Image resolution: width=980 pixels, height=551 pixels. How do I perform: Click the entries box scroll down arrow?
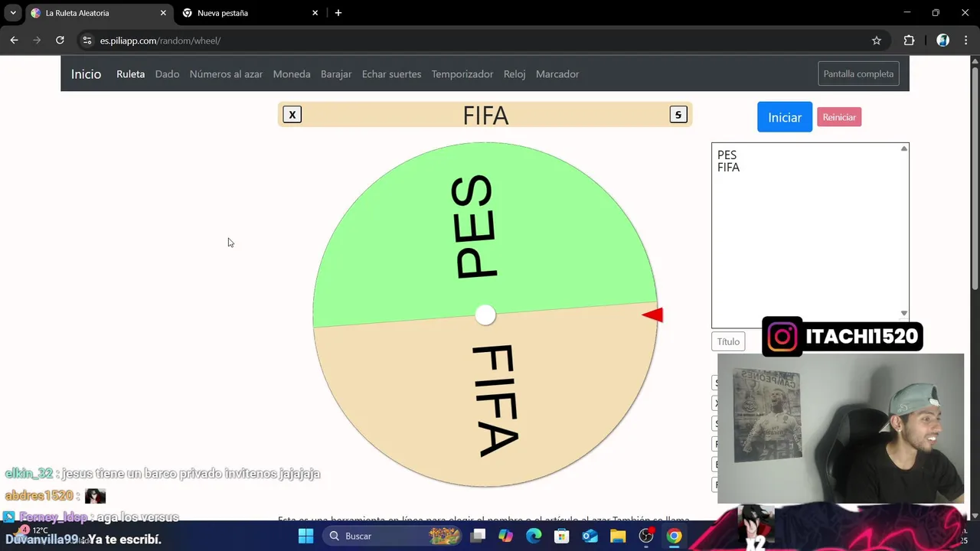(904, 313)
